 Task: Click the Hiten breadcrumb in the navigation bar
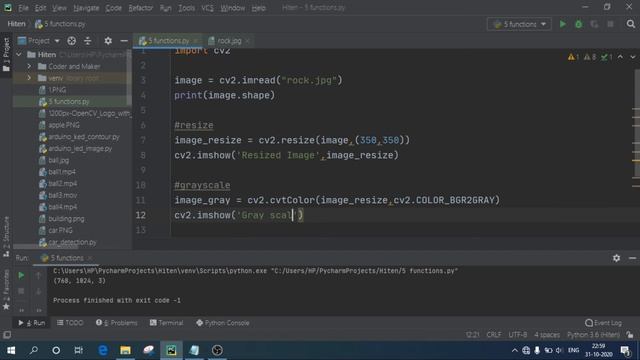coord(16,24)
